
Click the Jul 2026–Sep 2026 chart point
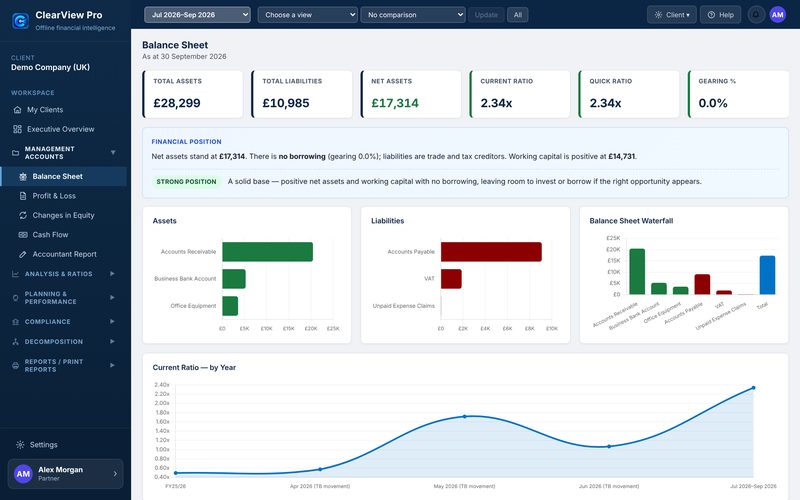[x=753, y=388]
